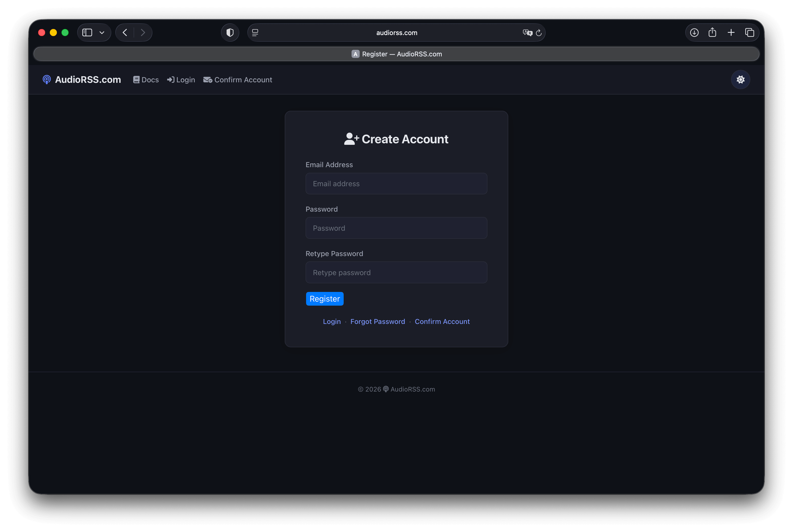Screen dimensions: 793x532
Task: Reload the page
Action: pos(539,33)
